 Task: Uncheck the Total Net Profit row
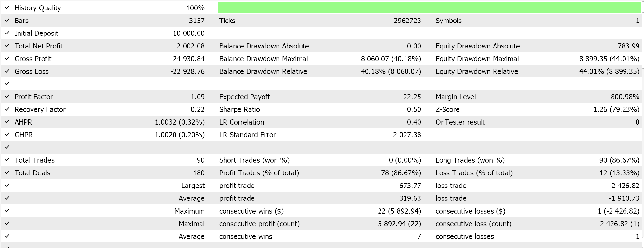(x=7, y=46)
